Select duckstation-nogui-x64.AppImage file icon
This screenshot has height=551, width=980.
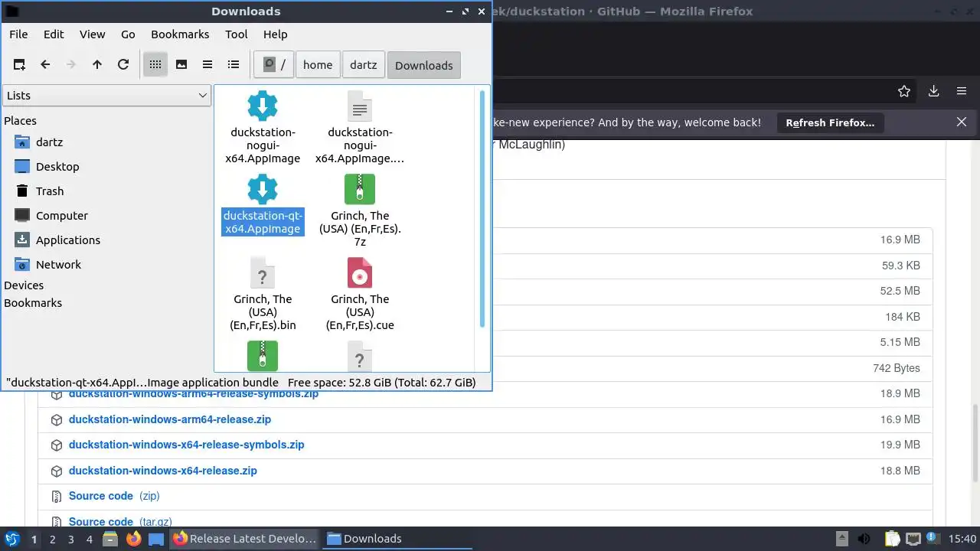(263, 106)
